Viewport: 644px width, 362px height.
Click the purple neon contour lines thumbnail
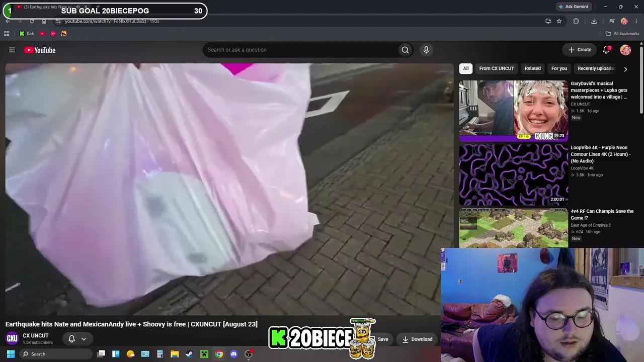[513, 175]
